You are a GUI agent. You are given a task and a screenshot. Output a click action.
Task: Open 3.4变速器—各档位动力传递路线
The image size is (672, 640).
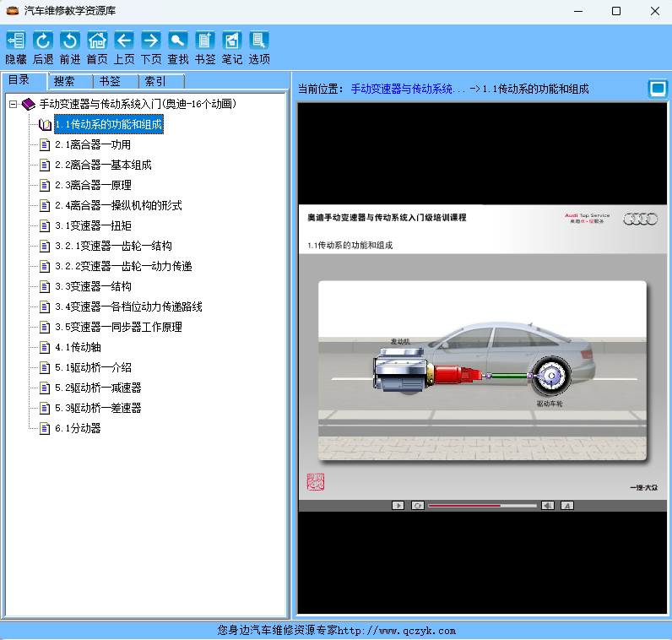128,307
